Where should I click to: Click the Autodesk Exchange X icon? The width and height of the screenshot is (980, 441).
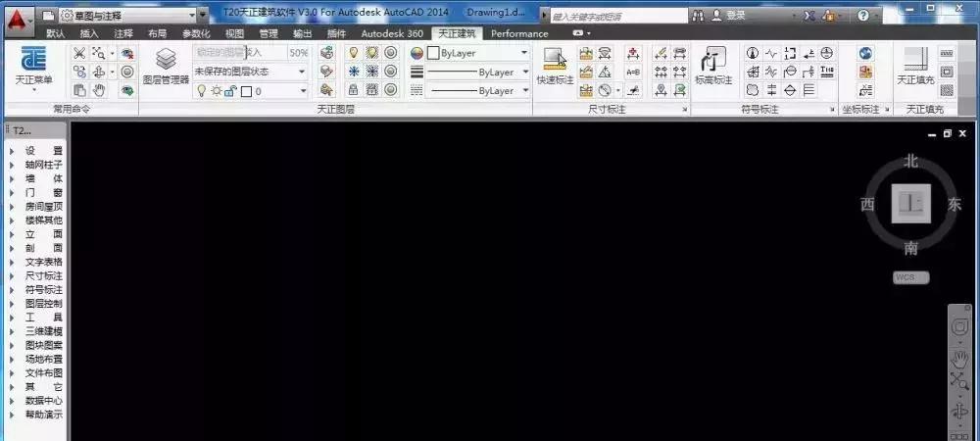[x=809, y=16]
